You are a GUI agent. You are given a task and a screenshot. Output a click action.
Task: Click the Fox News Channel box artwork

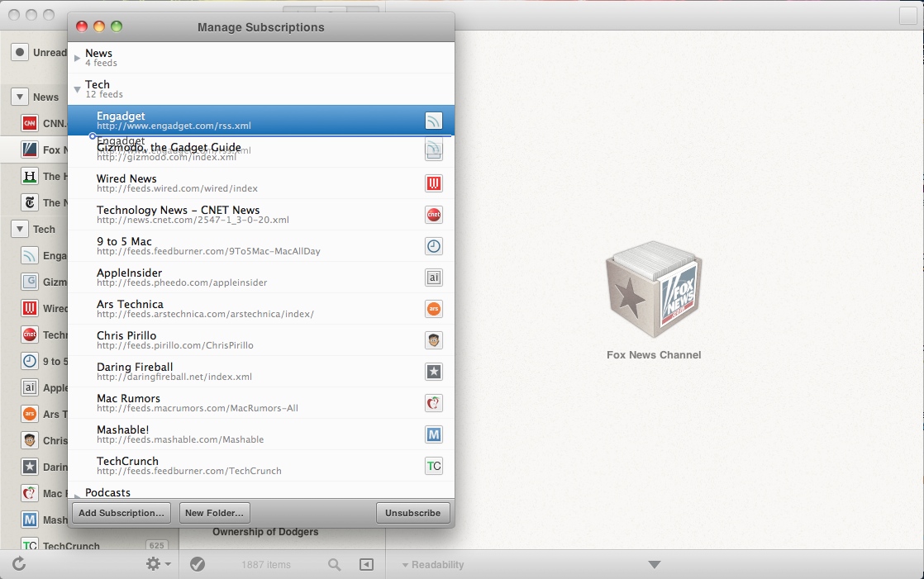click(x=654, y=289)
